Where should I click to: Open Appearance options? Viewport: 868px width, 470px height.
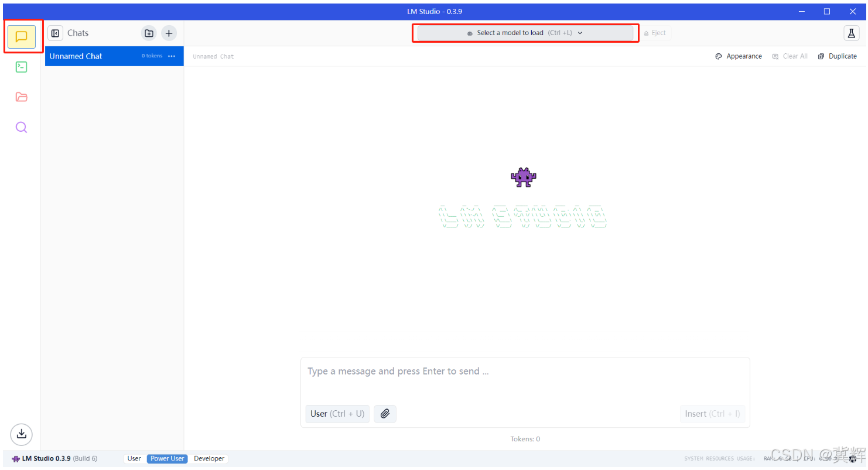coord(739,56)
